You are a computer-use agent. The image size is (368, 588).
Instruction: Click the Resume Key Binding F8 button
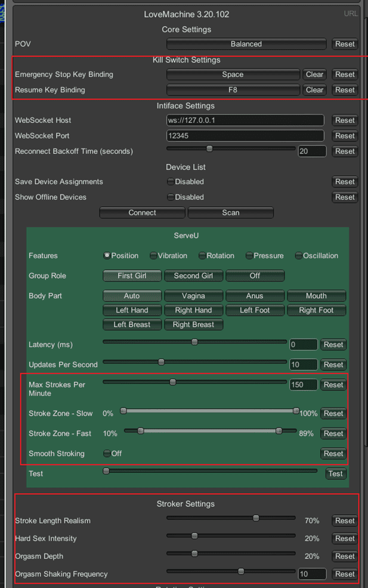point(233,90)
